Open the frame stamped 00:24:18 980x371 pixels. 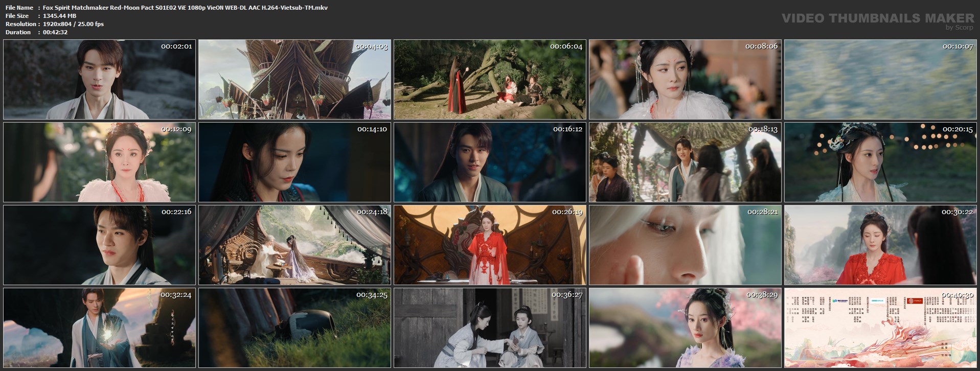click(294, 245)
